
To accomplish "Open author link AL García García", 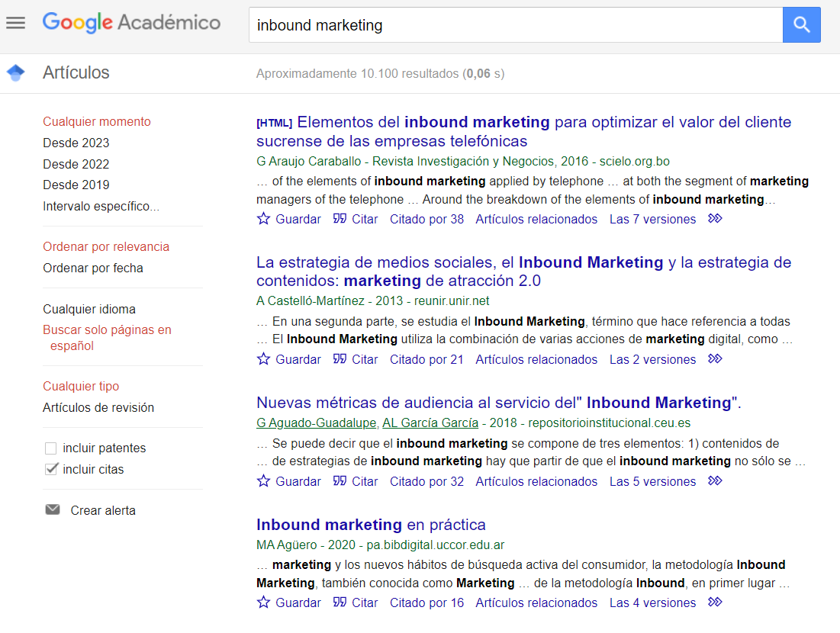I will [x=430, y=423].
